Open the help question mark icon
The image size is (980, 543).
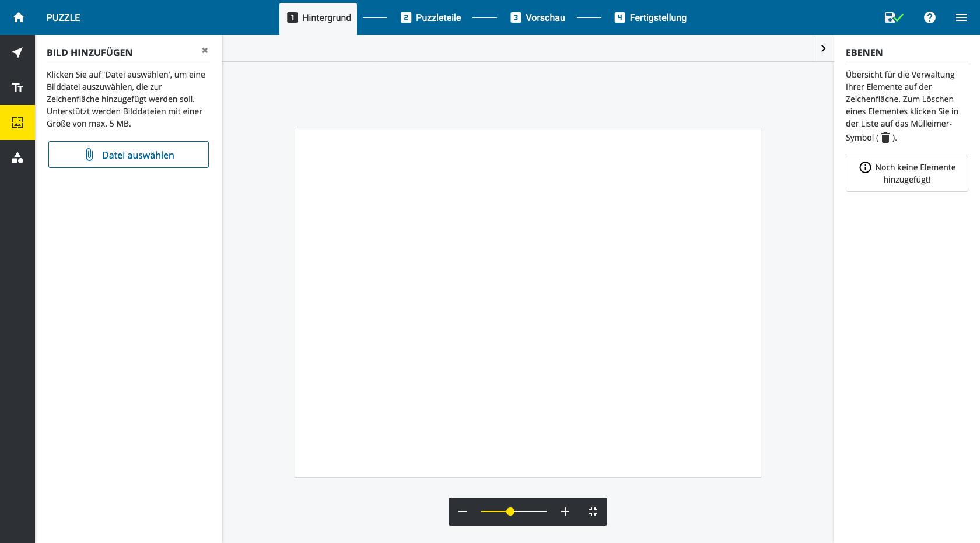(x=930, y=17)
